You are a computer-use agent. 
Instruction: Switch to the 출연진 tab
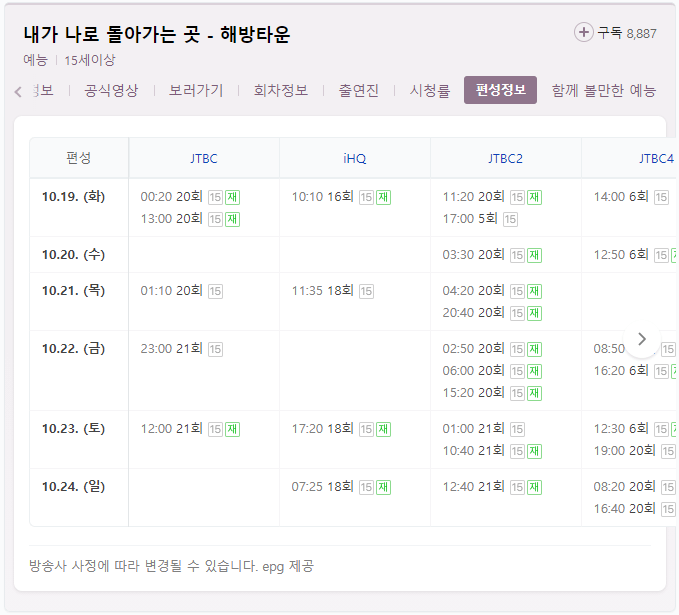click(x=359, y=90)
